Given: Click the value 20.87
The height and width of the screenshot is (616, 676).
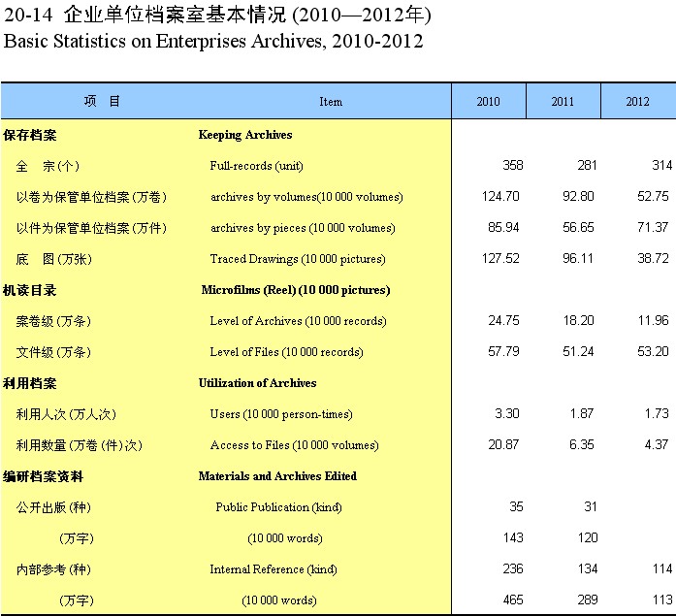Looking at the screenshot, I should [503, 444].
